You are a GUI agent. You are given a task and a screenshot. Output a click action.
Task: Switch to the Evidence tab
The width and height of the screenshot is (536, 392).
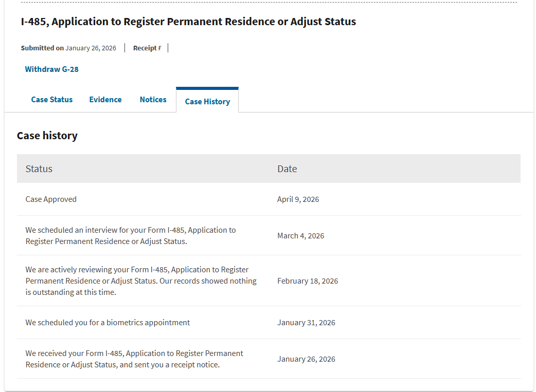[x=105, y=100]
